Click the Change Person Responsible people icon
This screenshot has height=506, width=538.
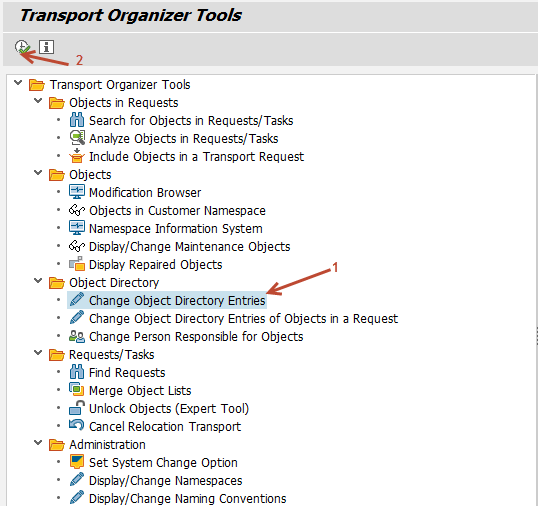coord(77,337)
